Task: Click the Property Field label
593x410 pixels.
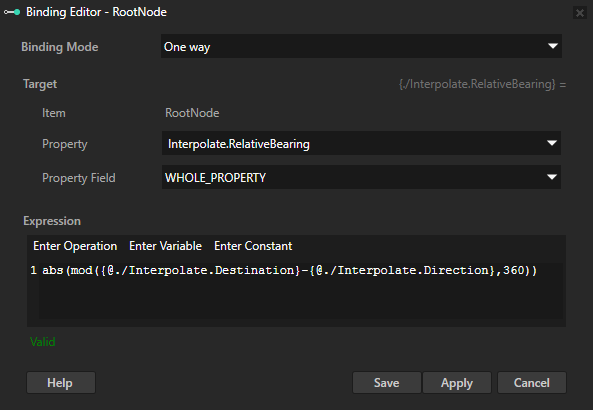Action: [79, 178]
